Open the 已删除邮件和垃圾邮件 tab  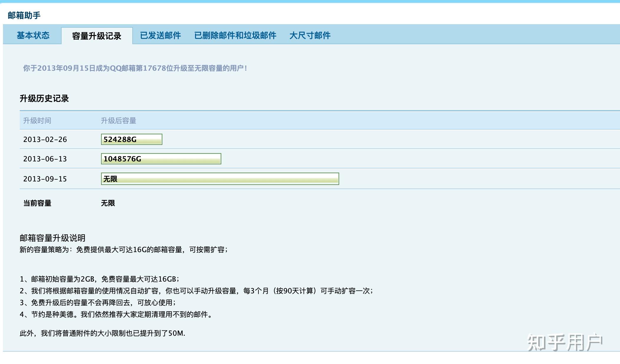coord(235,35)
